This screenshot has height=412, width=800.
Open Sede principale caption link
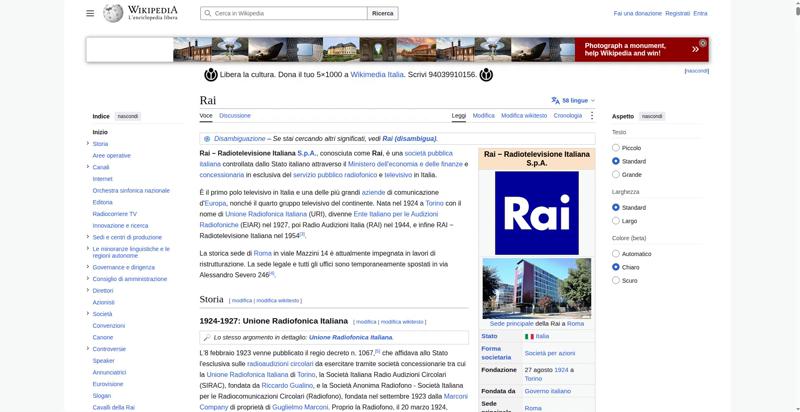tap(511, 324)
